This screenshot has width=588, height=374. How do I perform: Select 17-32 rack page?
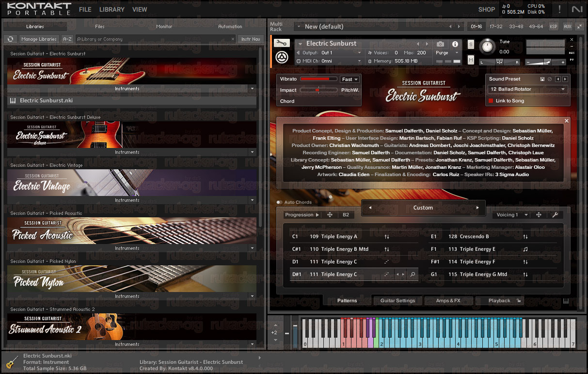point(496,27)
